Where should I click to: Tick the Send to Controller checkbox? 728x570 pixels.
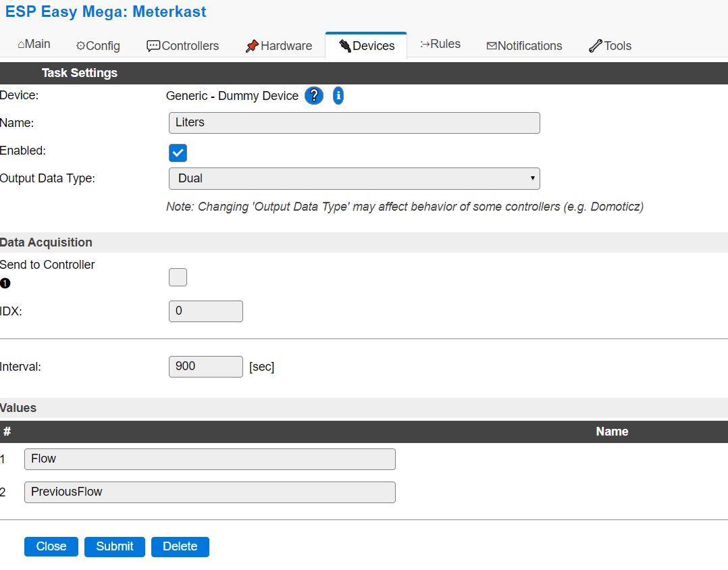tap(178, 277)
